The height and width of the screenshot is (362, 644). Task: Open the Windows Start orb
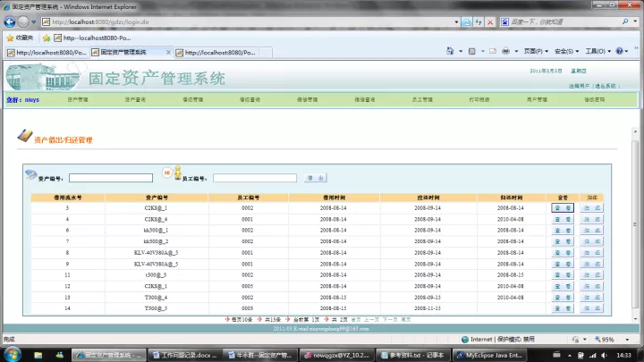(12, 354)
